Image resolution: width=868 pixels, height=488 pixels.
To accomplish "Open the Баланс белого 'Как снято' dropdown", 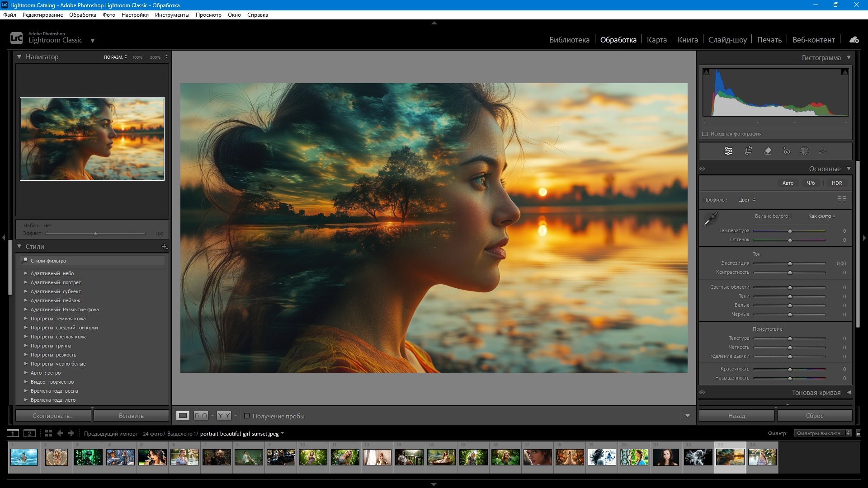I will (x=821, y=216).
